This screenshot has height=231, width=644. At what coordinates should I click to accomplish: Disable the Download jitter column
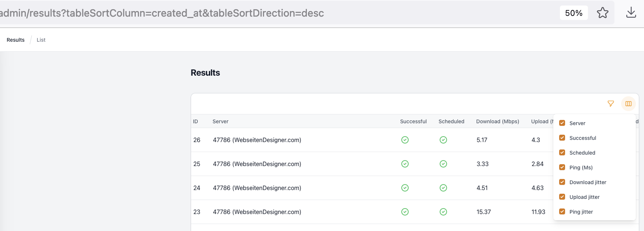[562, 182]
